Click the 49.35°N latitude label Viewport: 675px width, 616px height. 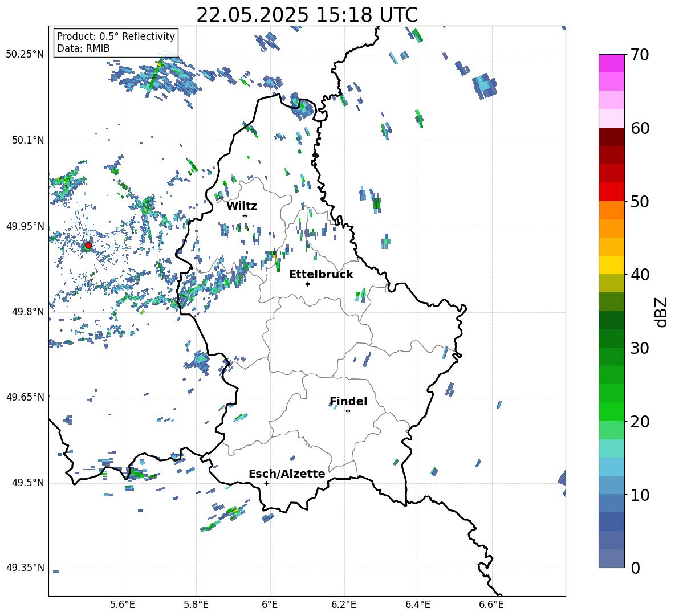point(25,568)
